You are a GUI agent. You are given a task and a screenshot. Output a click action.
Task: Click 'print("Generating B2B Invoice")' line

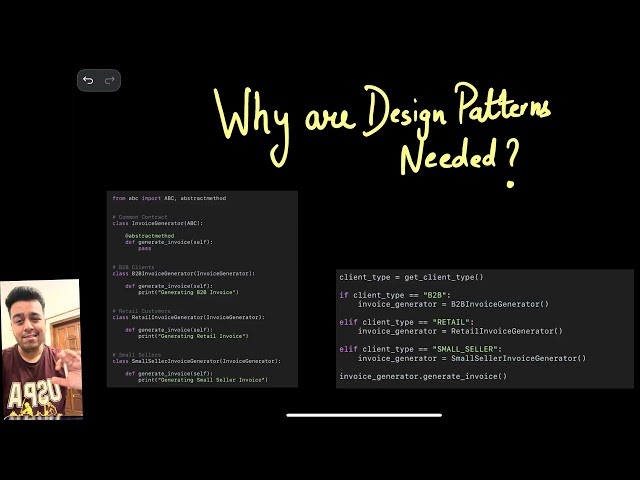[188, 292]
